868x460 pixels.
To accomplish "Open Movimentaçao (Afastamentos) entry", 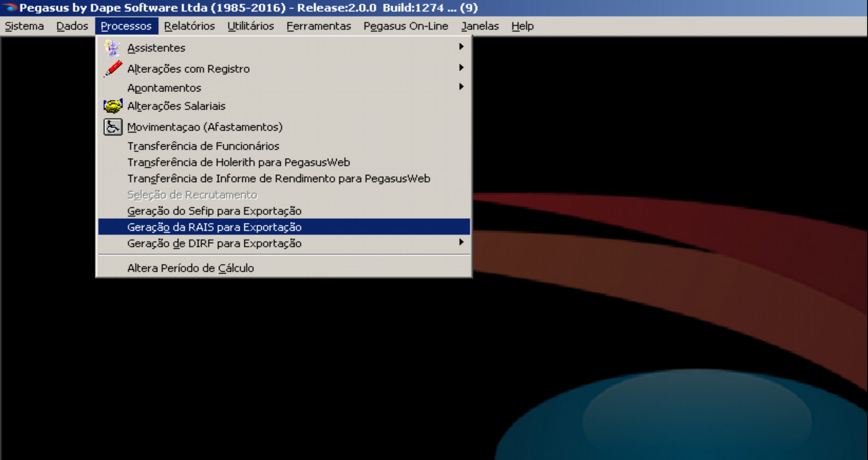I will pos(284,127).
